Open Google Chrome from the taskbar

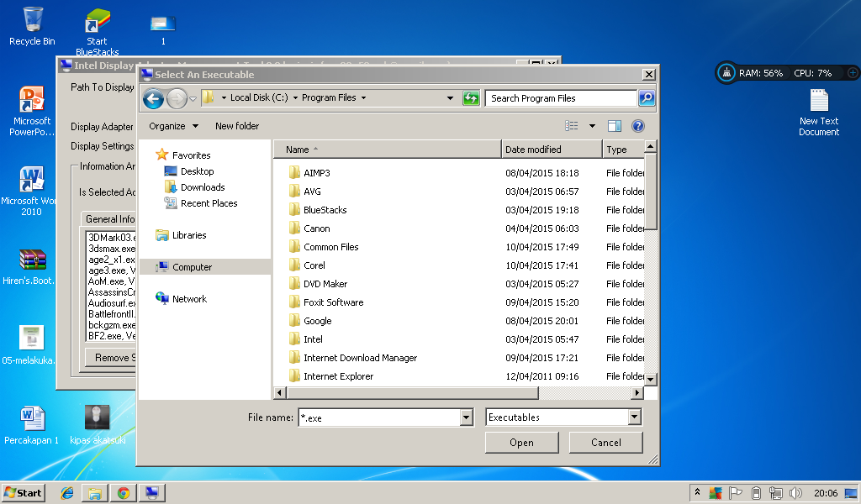click(124, 493)
